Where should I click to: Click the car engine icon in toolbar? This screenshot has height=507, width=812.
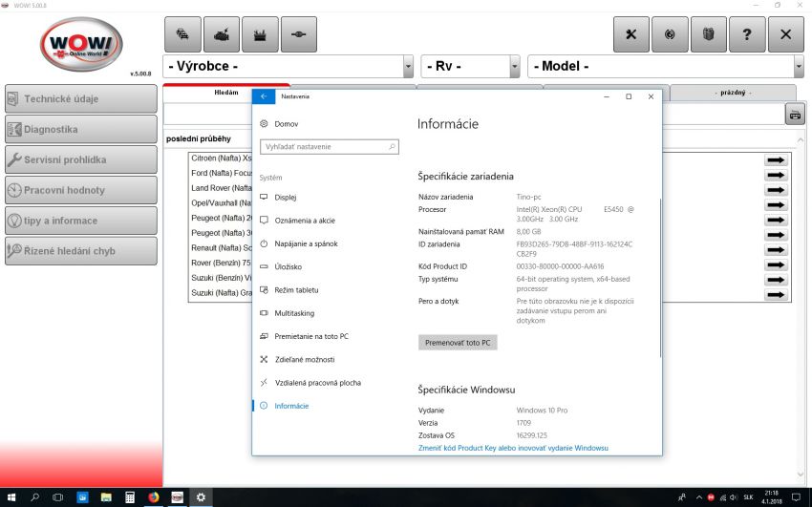tap(222, 34)
